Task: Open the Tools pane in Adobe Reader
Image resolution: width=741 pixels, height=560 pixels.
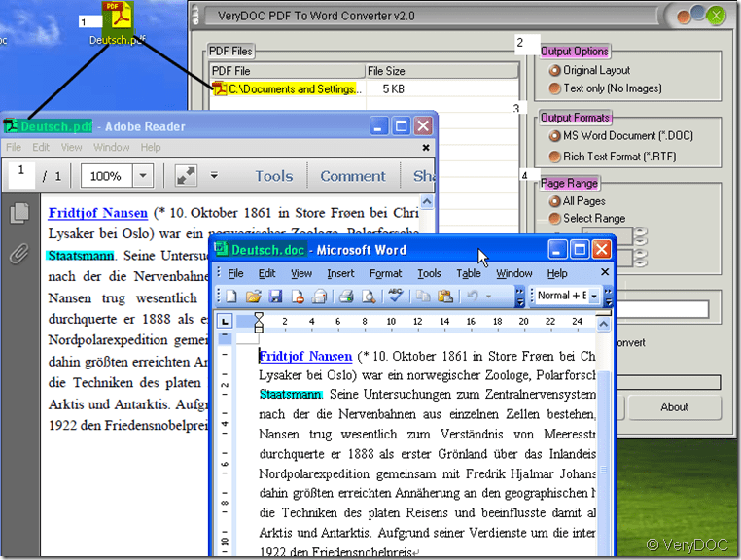Action: [274, 176]
